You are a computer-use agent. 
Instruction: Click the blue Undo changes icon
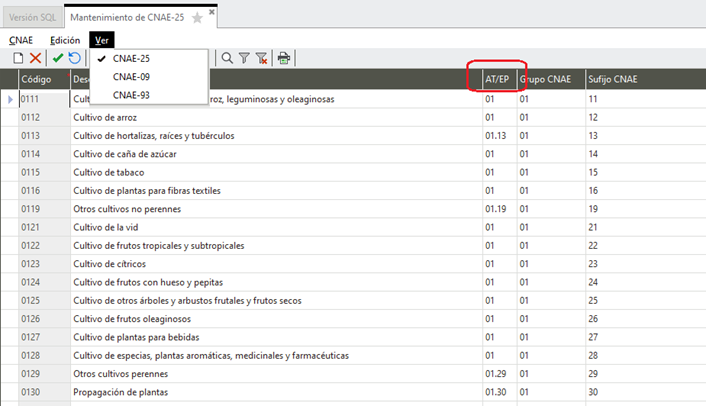tap(75, 59)
